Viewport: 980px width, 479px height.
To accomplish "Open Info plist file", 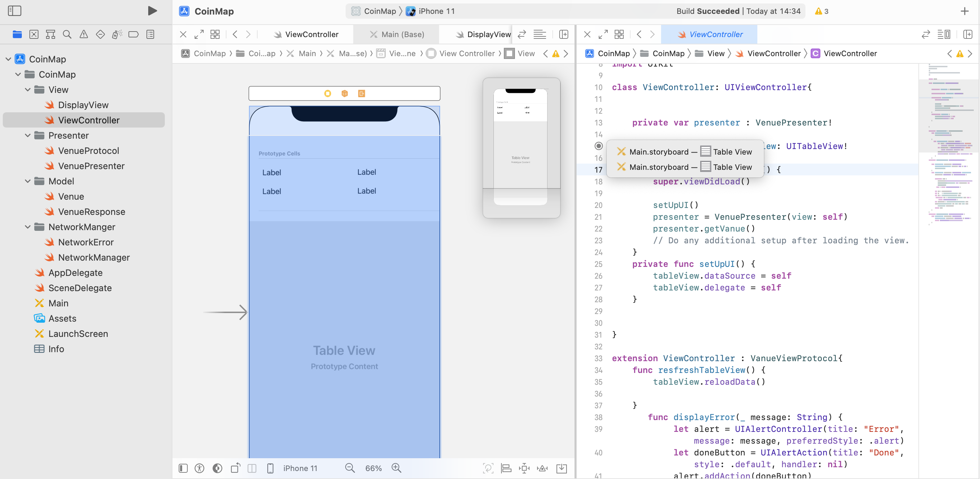I will (56, 348).
